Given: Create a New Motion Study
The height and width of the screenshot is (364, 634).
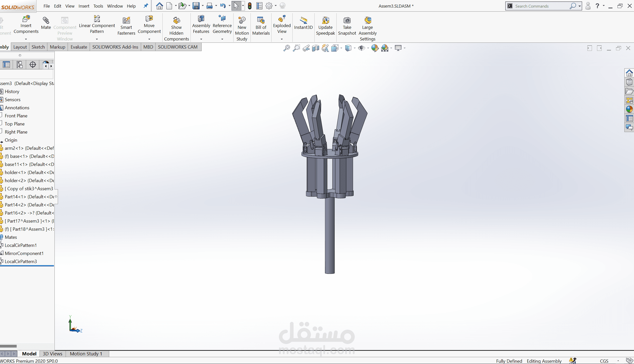Looking at the screenshot, I should tap(242, 29).
